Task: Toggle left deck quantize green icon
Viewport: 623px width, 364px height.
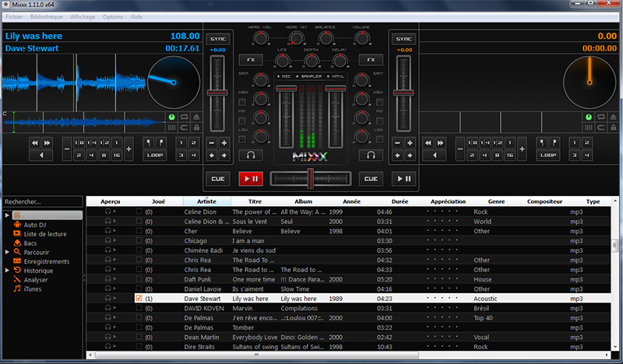Action: 171,117
